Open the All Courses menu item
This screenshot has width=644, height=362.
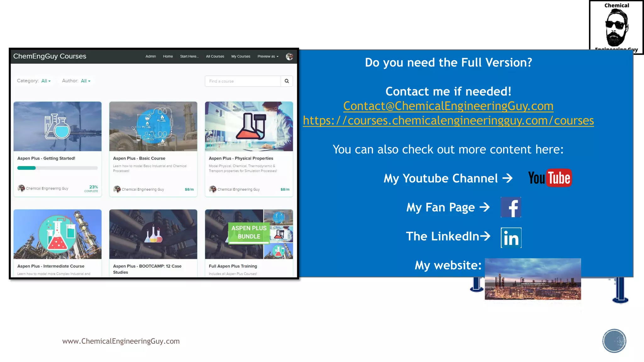(x=215, y=57)
